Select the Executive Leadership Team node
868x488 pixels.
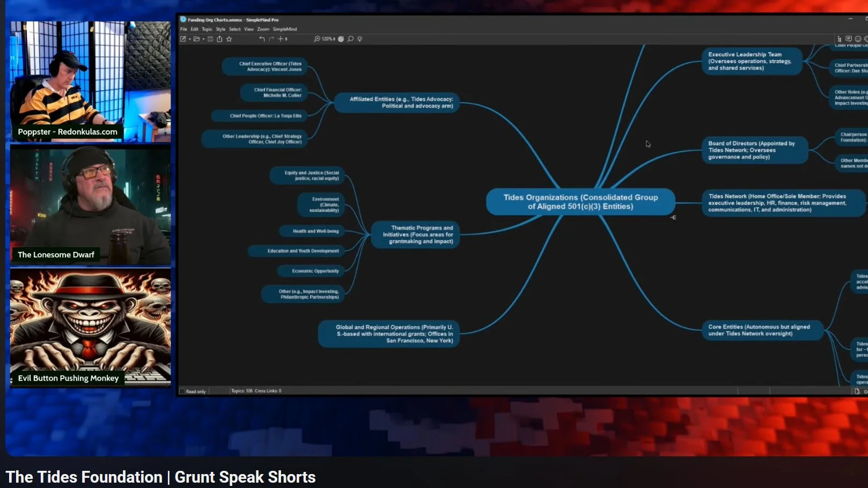tap(752, 61)
